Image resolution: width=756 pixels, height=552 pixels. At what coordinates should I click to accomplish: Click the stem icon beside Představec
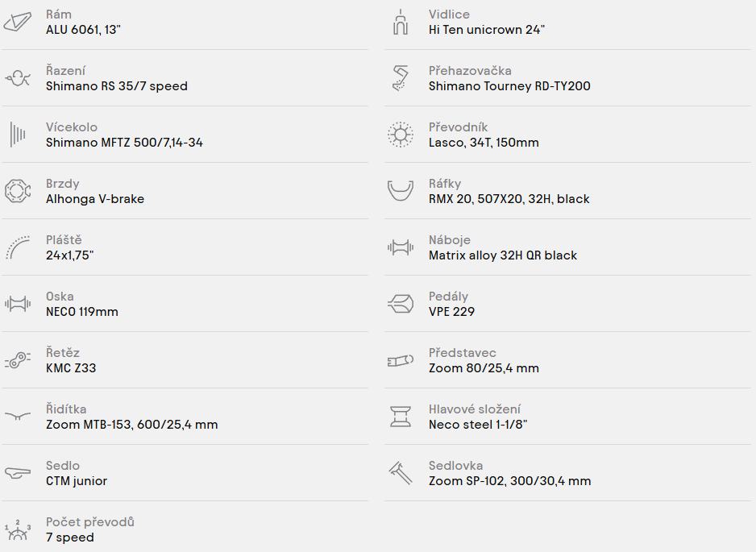point(401,360)
